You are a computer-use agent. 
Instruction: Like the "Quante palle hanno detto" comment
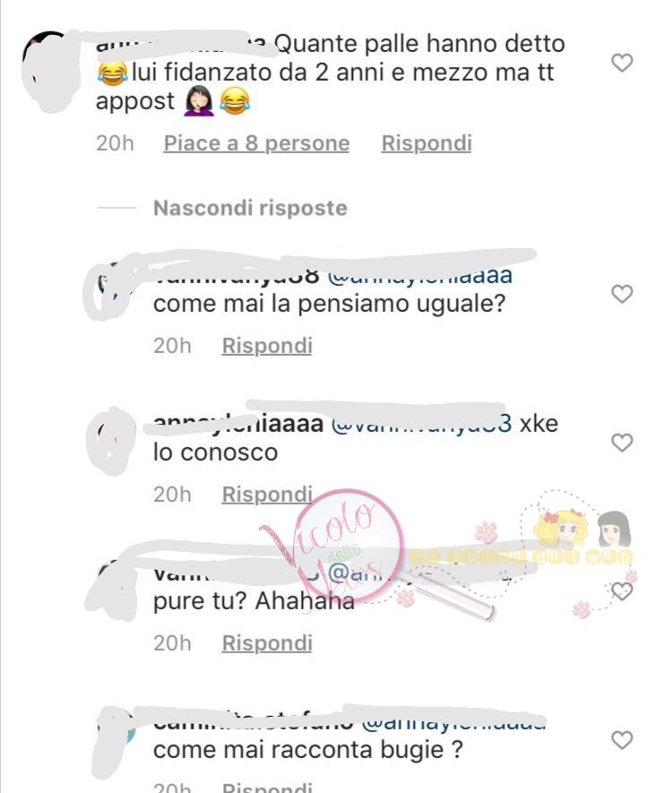[622, 63]
